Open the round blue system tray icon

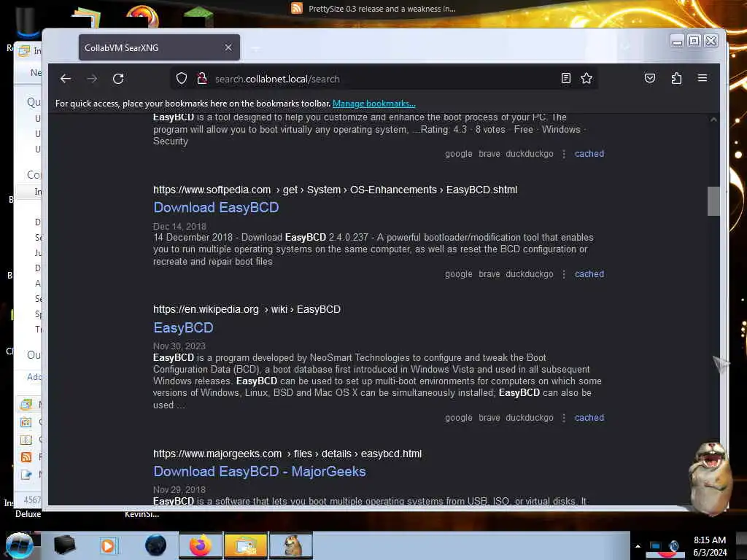673,545
